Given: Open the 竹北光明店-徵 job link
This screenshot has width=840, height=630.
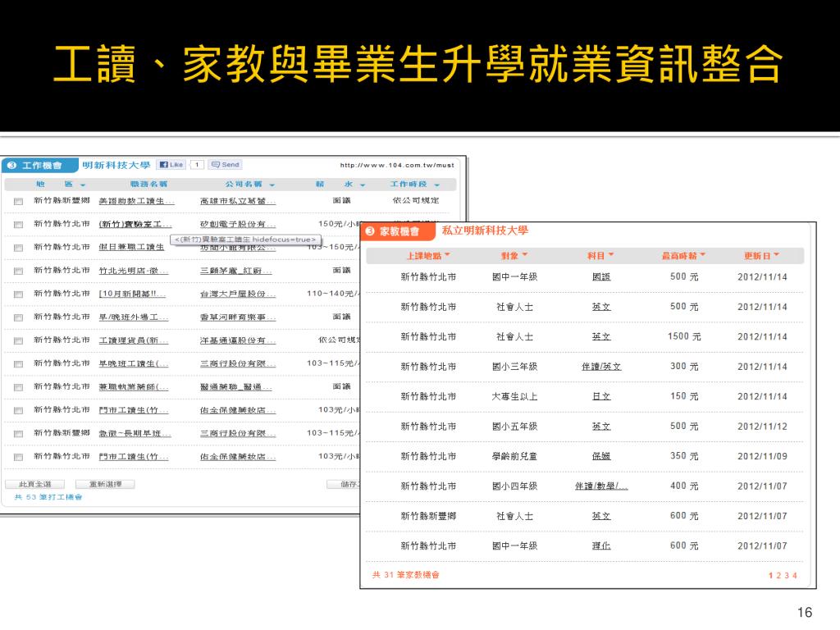Looking at the screenshot, I should (134, 271).
